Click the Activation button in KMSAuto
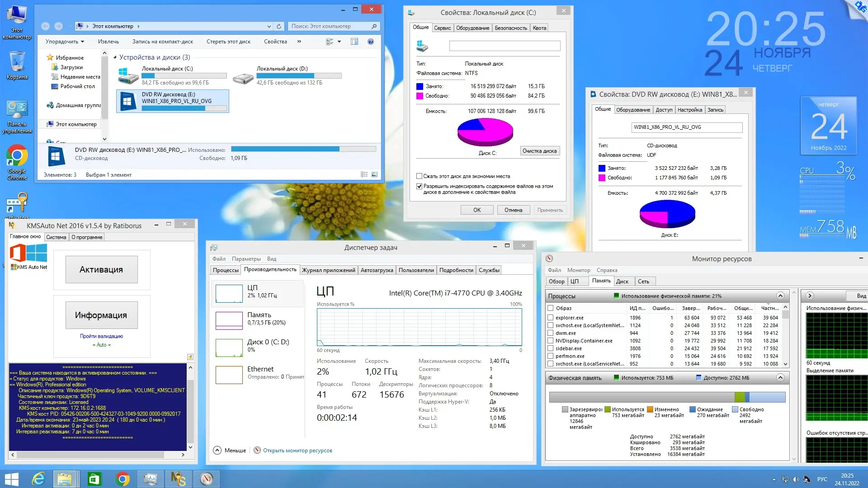The height and width of the screenshot is (488, 868). [x=101, y=270]
